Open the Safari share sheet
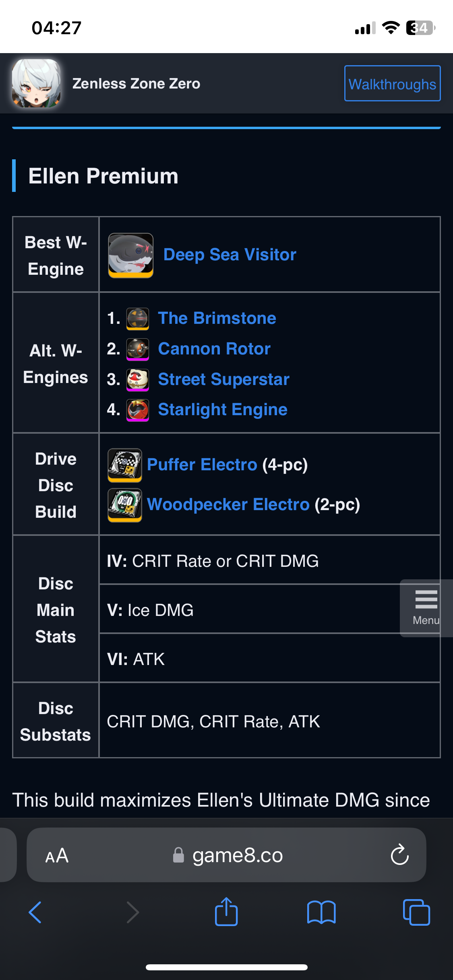The image size is (453, 980). [226, 912]
